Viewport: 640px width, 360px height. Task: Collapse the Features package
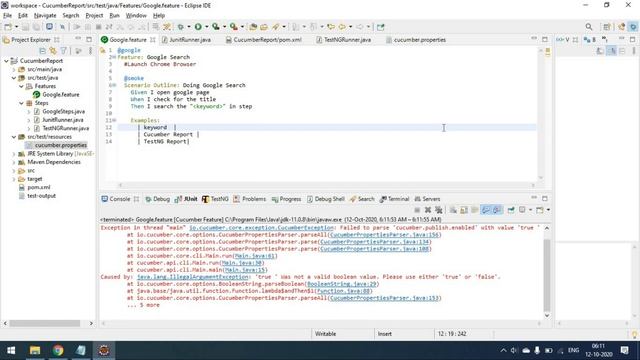click(21, 86)
